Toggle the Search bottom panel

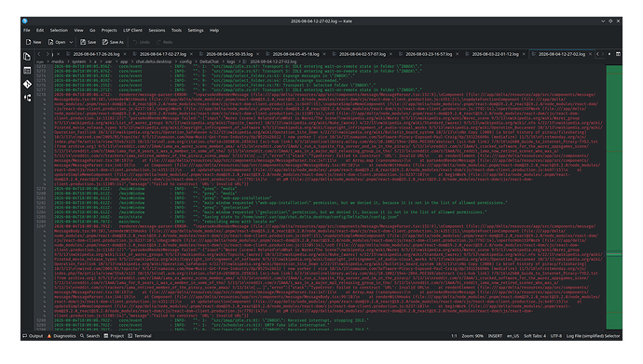coord(89,336)
